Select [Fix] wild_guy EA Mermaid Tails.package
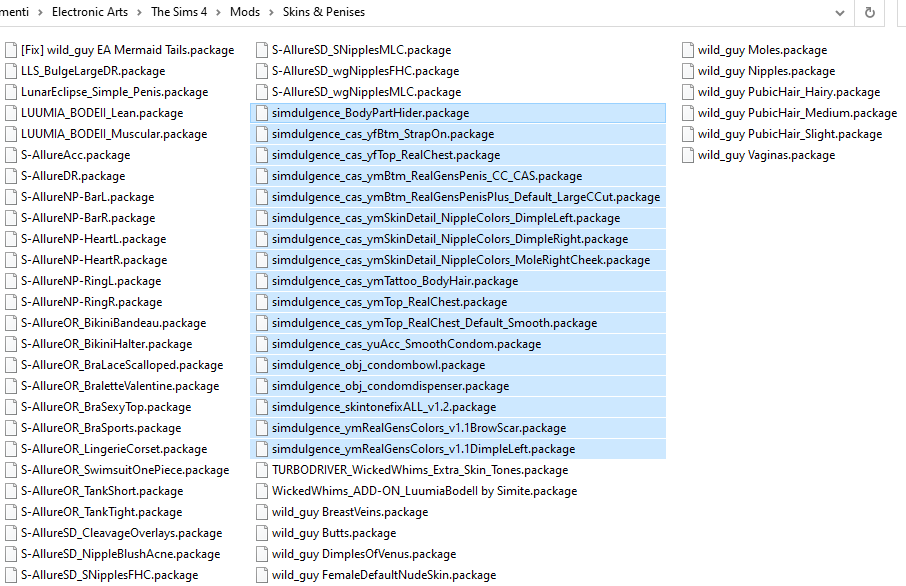 point(128,50)
